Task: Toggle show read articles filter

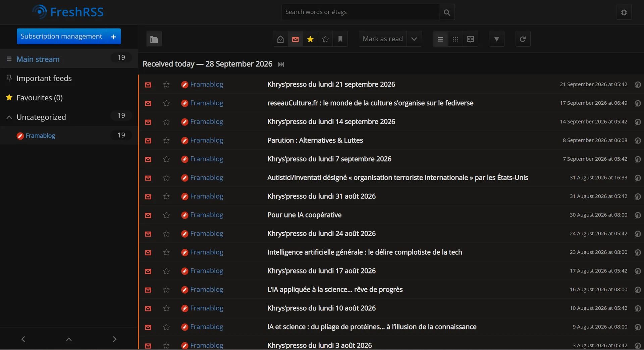Action: 280,39
